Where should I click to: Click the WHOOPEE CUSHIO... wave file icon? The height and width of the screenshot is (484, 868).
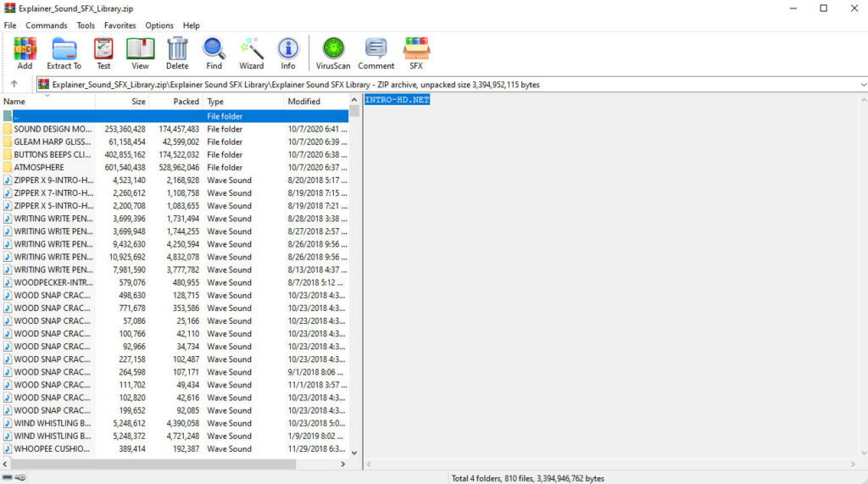(x=7, y=448)
